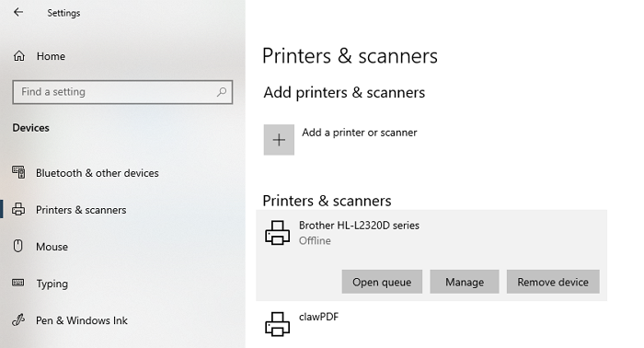Image resolution: width=644 pixels, height=348 pixels.
Task: Click the Brother HL-L2320D printer icon
Action: click(x=277, y=233)
